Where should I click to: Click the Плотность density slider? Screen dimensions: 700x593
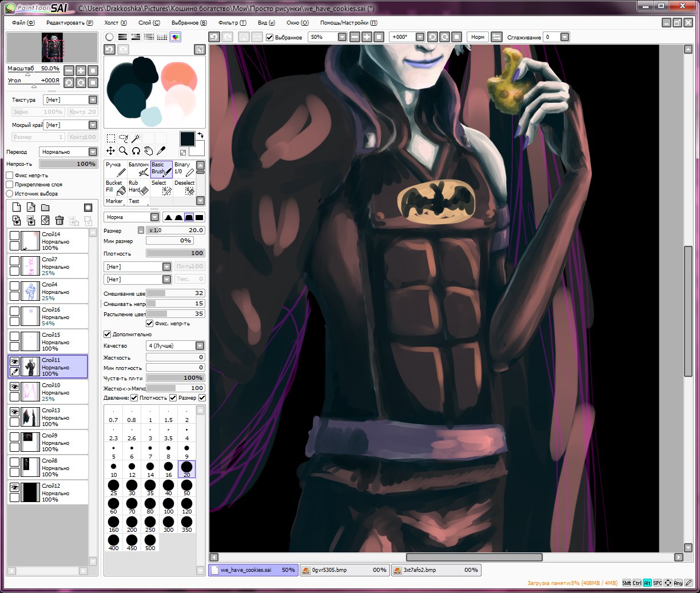click(175, 253)
